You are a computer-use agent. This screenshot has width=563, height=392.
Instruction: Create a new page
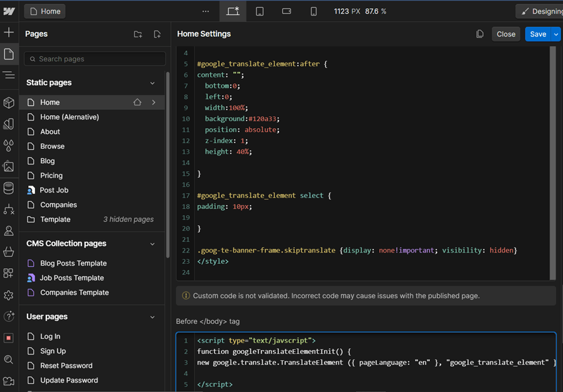click(157, 34)
